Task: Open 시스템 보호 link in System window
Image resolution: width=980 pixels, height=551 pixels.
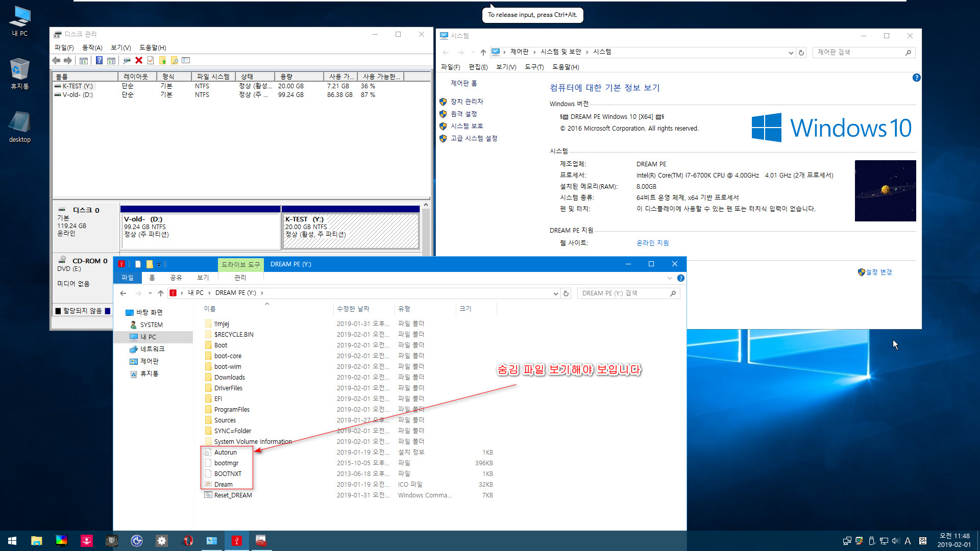Action: (x=467, y=126)
